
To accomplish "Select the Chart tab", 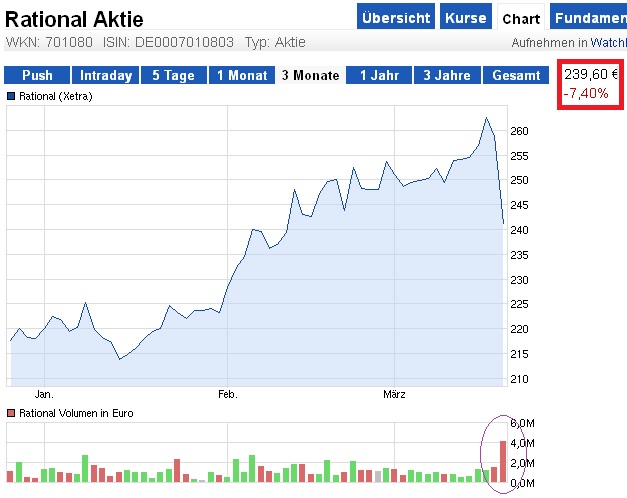I will (x=521, y=18).
